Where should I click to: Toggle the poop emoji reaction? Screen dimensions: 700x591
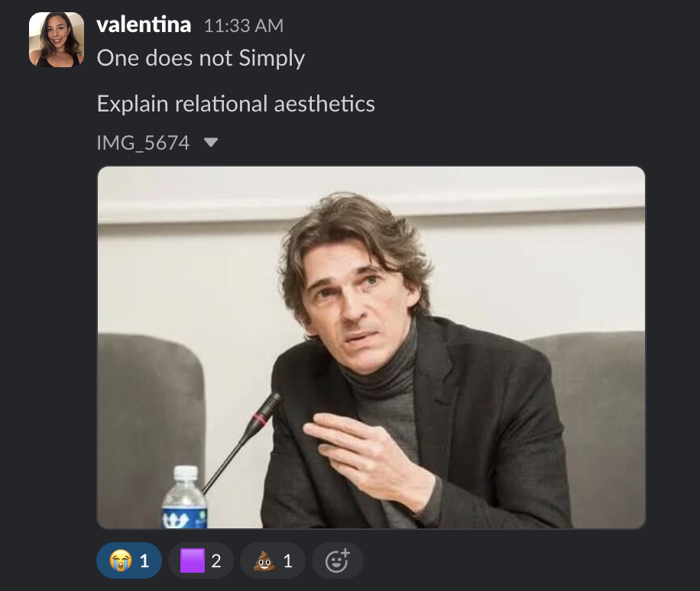click(272, 561)
